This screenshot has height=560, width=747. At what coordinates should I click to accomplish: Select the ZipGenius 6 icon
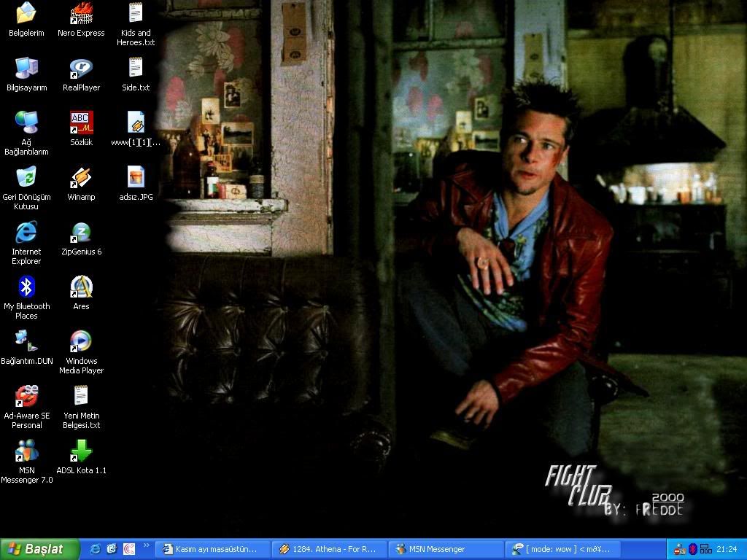tap(81, 233)
